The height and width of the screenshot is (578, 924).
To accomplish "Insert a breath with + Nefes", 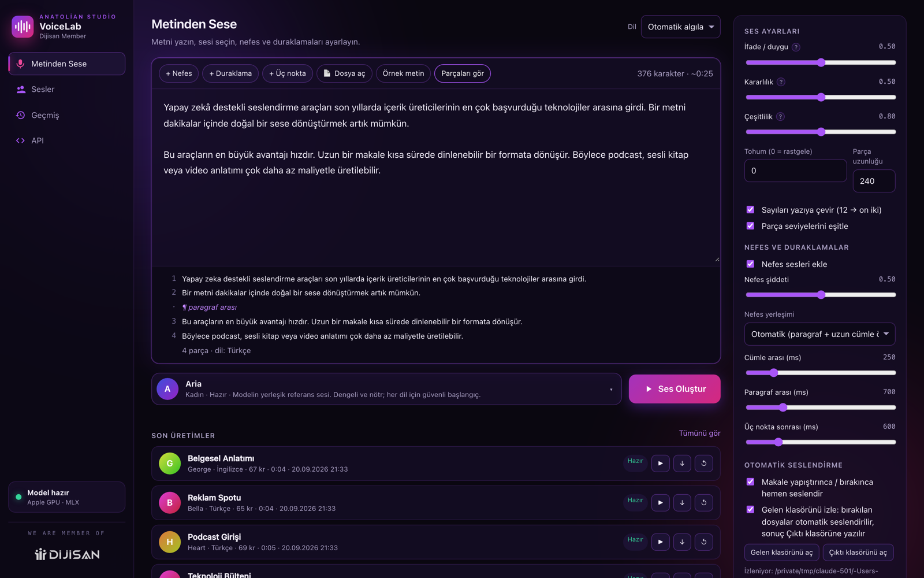I will pyautogui.click(x=179, y=73).
